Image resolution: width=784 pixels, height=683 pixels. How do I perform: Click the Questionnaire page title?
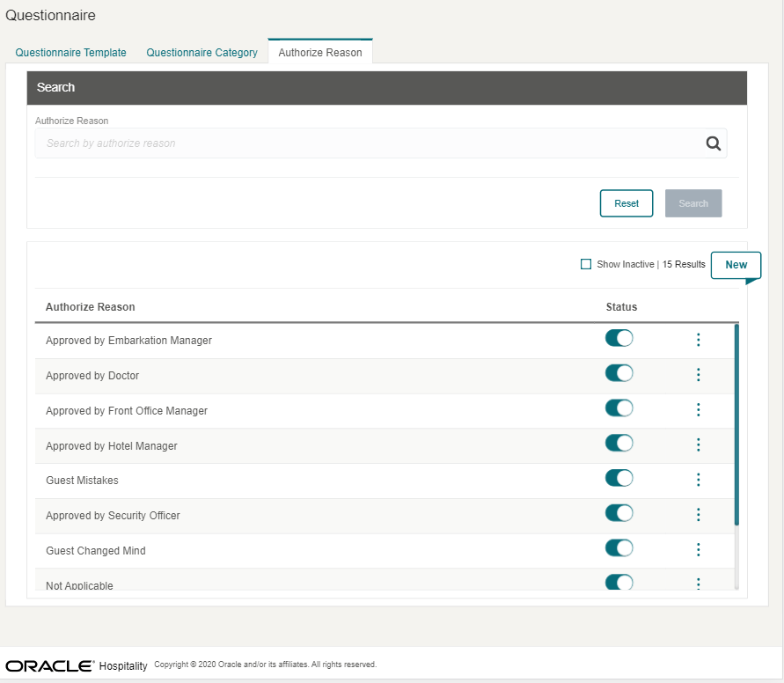pos(50,16)
